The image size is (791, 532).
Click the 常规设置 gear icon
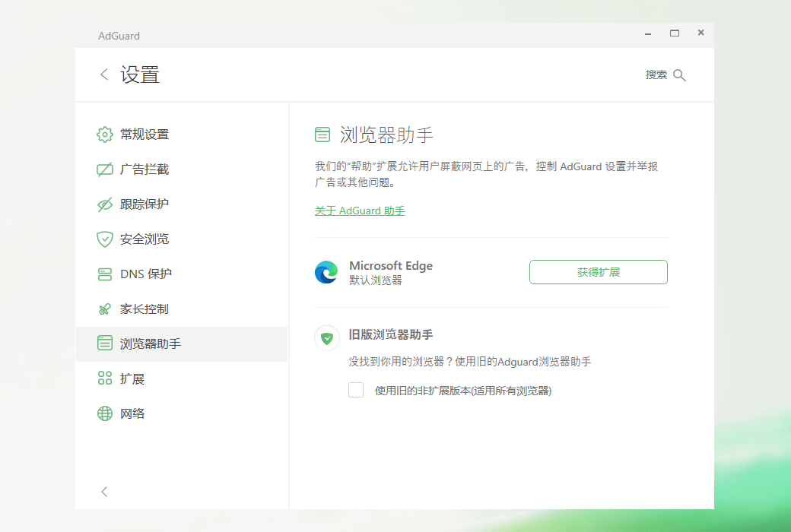(104, 134)
